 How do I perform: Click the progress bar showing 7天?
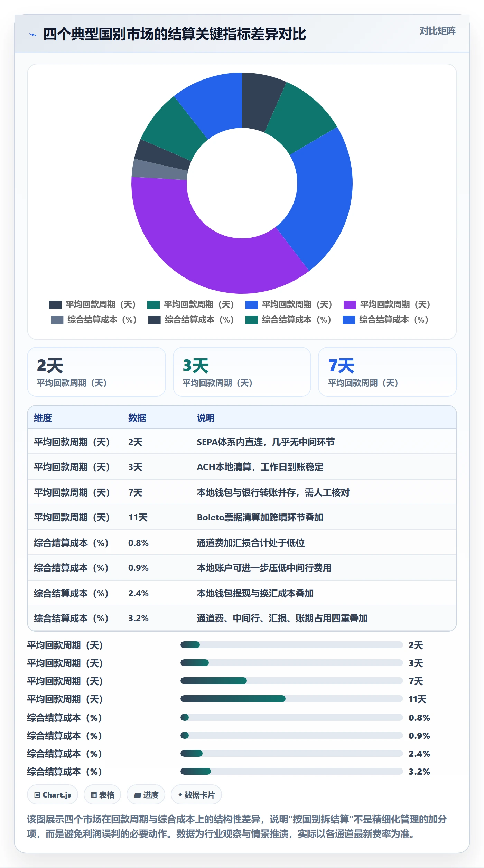click(291, 681)
